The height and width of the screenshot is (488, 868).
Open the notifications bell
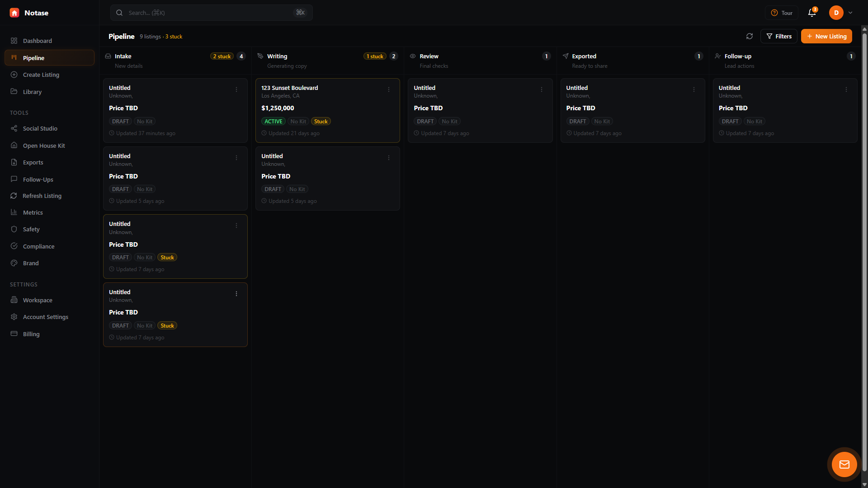tap(811, 13)
